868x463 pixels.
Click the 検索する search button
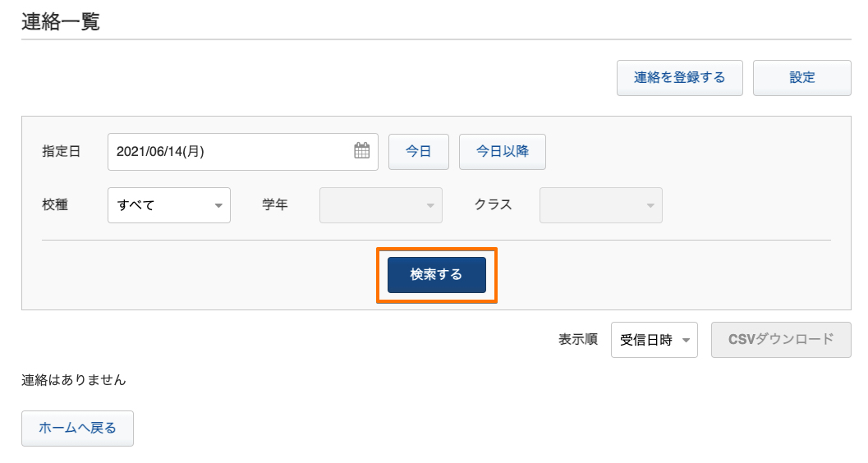pos(437,274)
